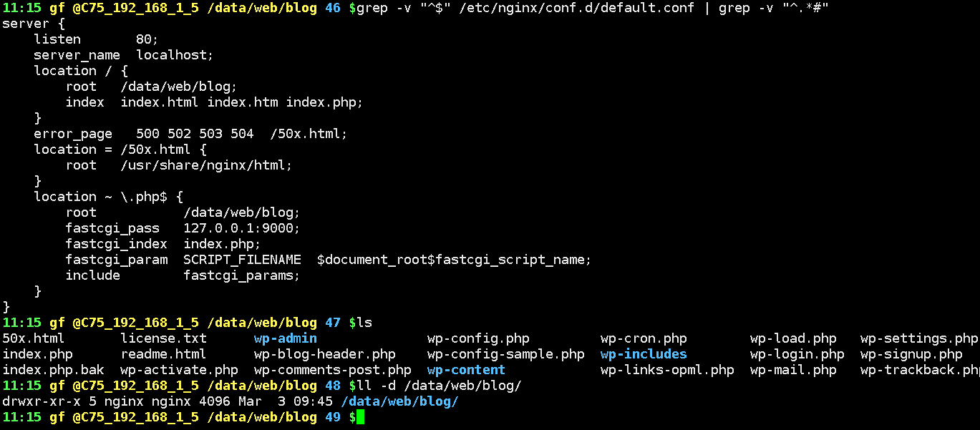Click the wp-config.php file name
The image size is (980, 430).
(x=478, y=338)
